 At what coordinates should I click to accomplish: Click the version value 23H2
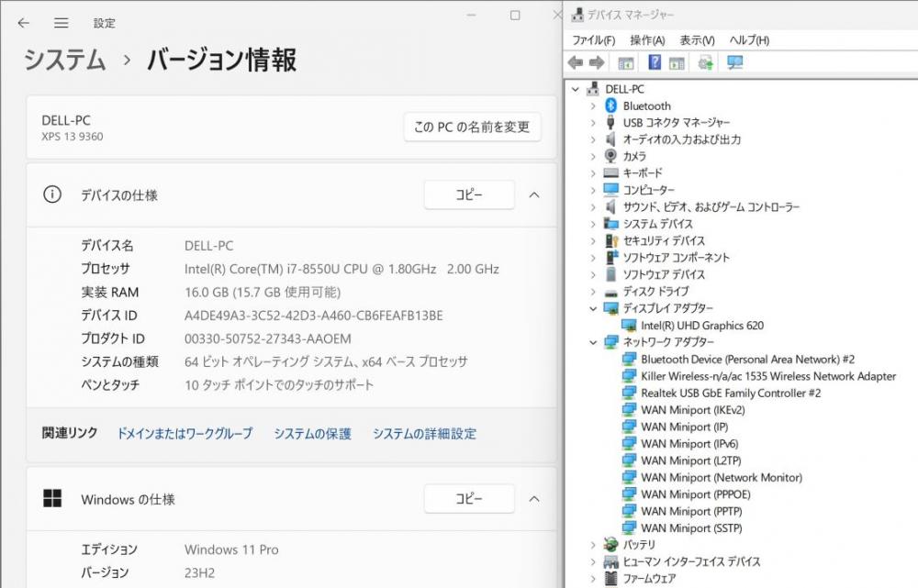click(x=199, y=572)
